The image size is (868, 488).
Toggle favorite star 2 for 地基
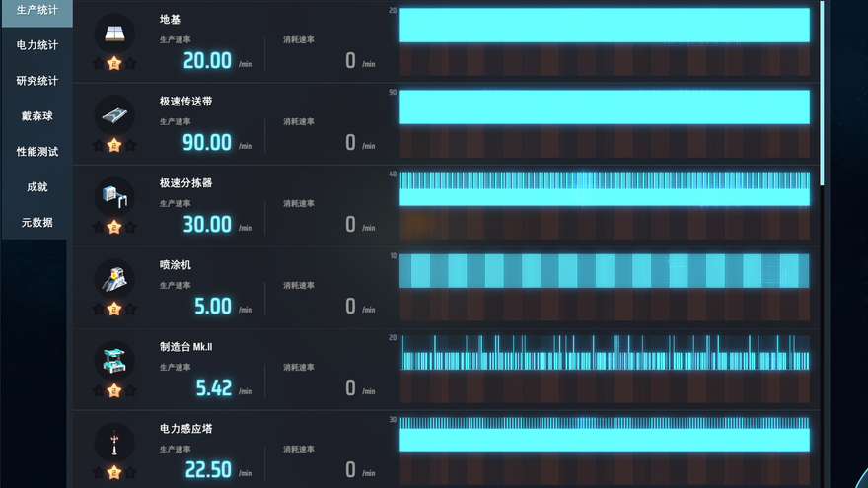point(114,63)
